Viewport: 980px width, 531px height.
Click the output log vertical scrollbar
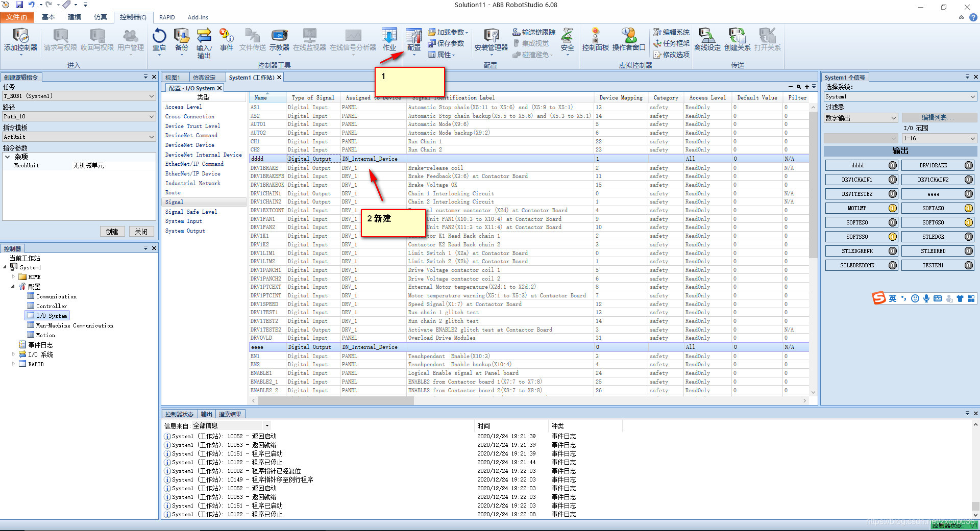click(975, 506)
